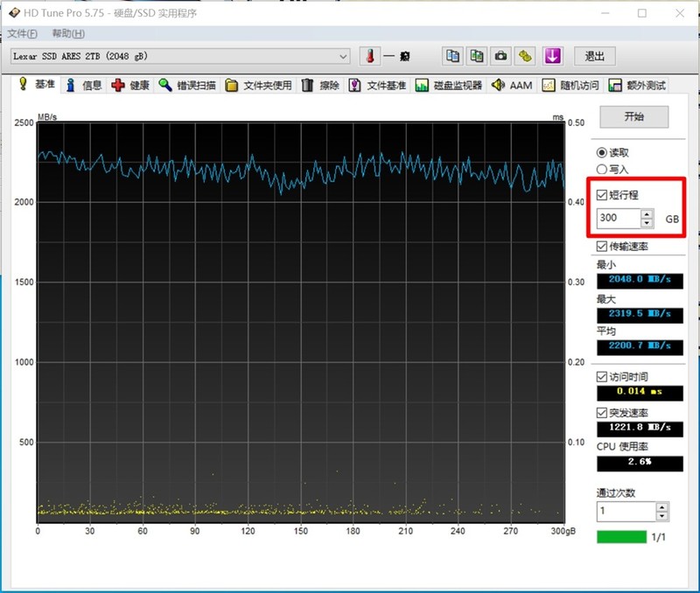700x593 pixels.
Task: Expand the Lexar SSD ARES drive dropdown
Action: (343, 56)
